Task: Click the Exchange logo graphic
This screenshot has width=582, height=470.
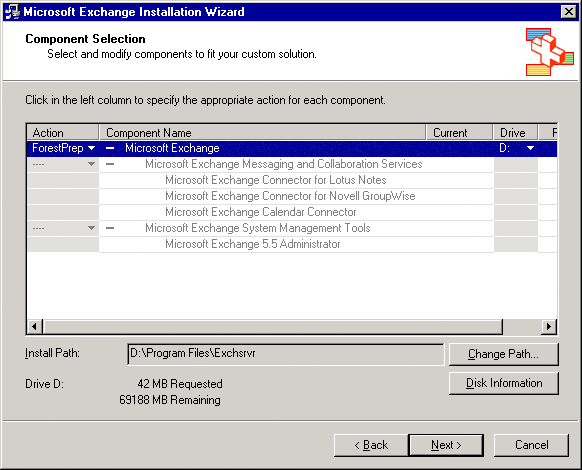Action: tap(549, 52)
